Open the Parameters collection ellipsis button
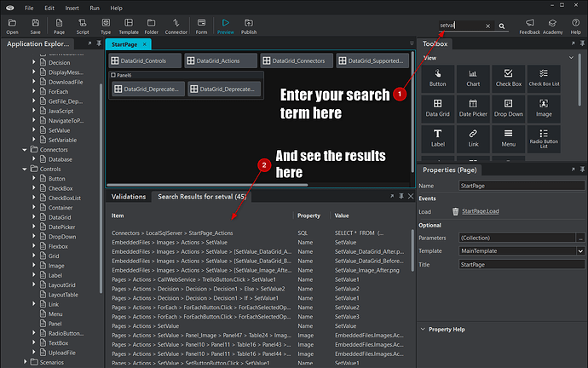588x368 pixels. coord(580,238)
